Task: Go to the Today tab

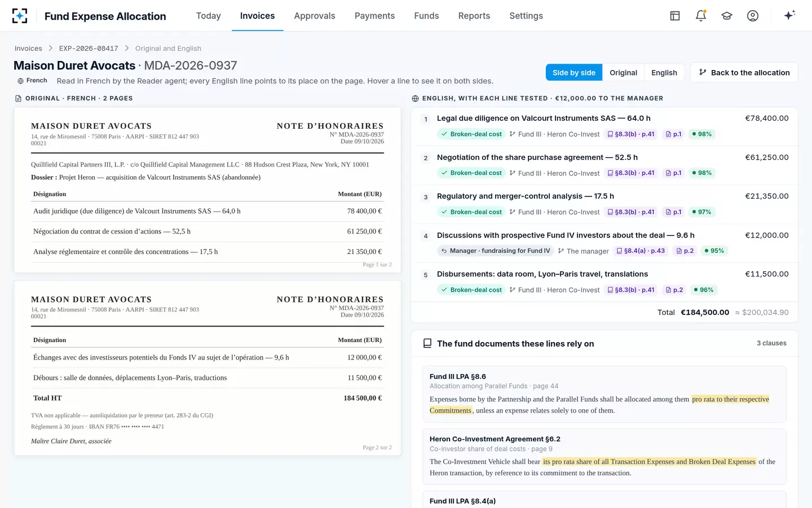Action: point(209,16)
